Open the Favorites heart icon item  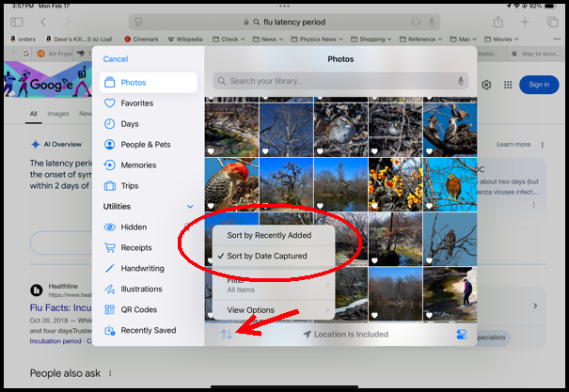tap(148, 103)
